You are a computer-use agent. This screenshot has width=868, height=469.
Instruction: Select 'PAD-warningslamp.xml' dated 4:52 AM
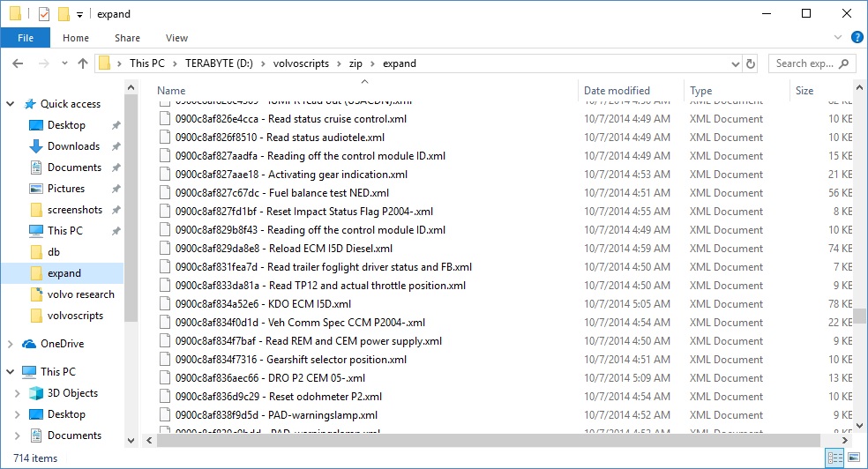click(276, 415)
